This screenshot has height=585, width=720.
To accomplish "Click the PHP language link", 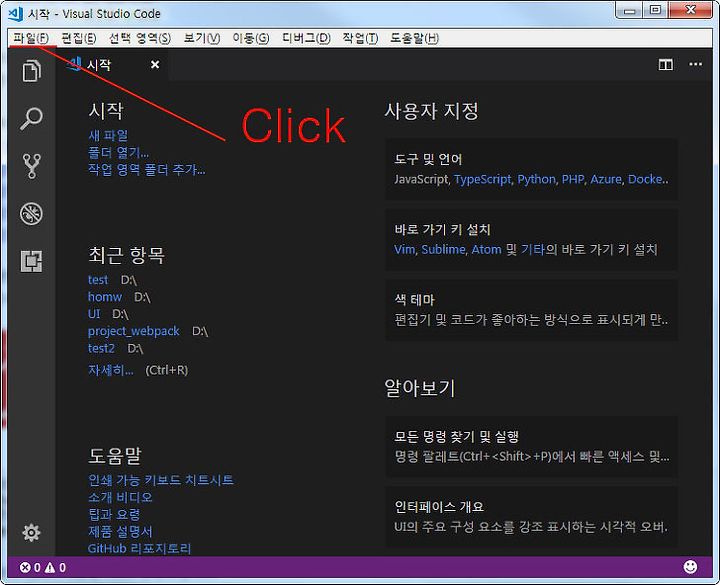I will [573, 179].
